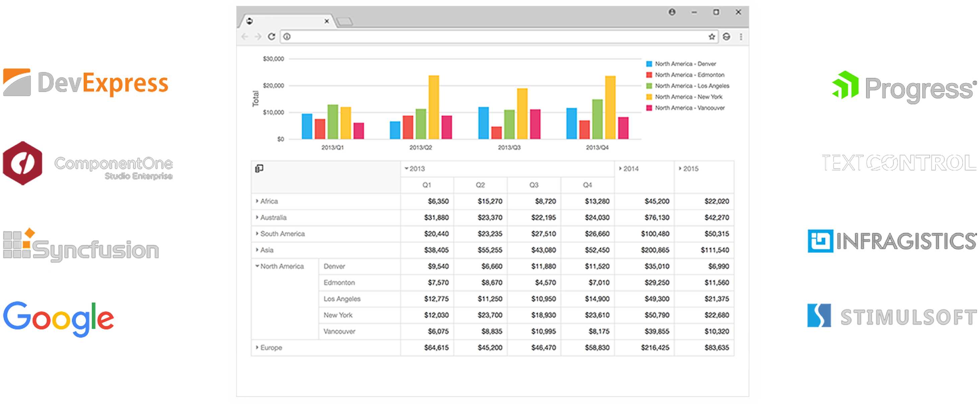The image size is (980, 404).
Task: Click the Vancouver row label
Action: tap(340, 331)
